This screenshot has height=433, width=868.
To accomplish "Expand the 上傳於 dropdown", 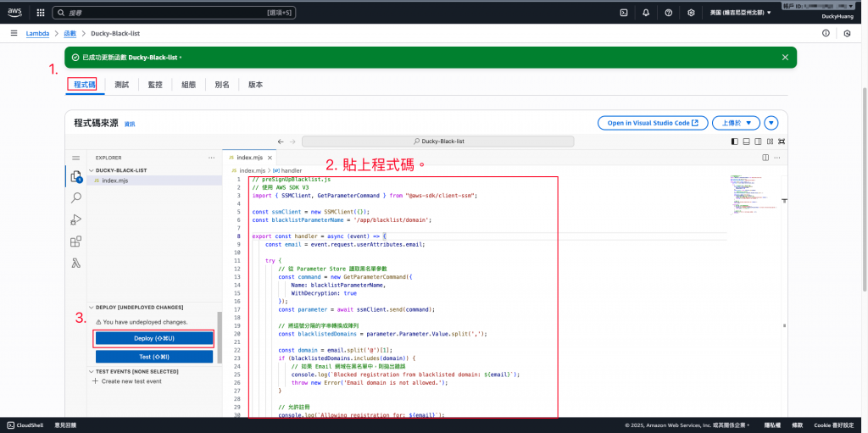I will pyautogui.click(x=737, y=123).
